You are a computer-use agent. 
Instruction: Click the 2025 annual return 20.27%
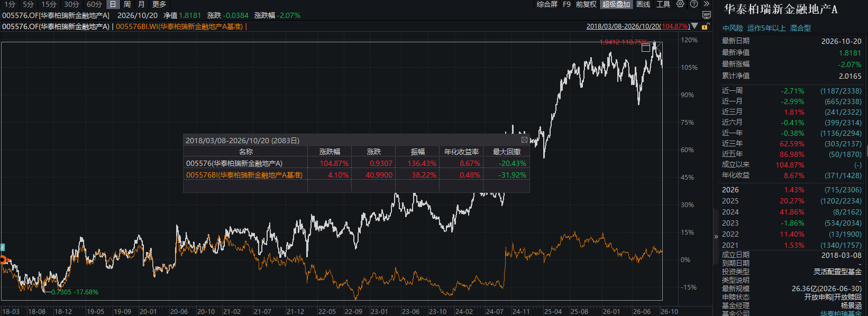click(x=792, y=201)
